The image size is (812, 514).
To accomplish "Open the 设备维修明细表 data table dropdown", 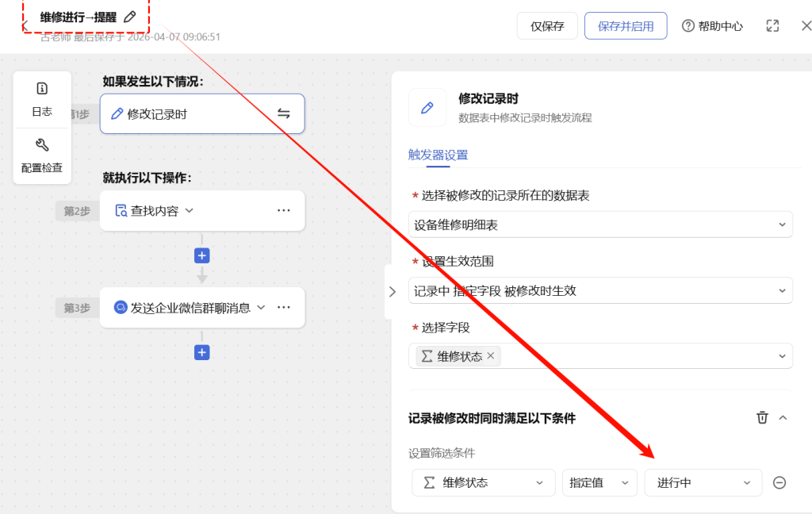I will 601,225.
